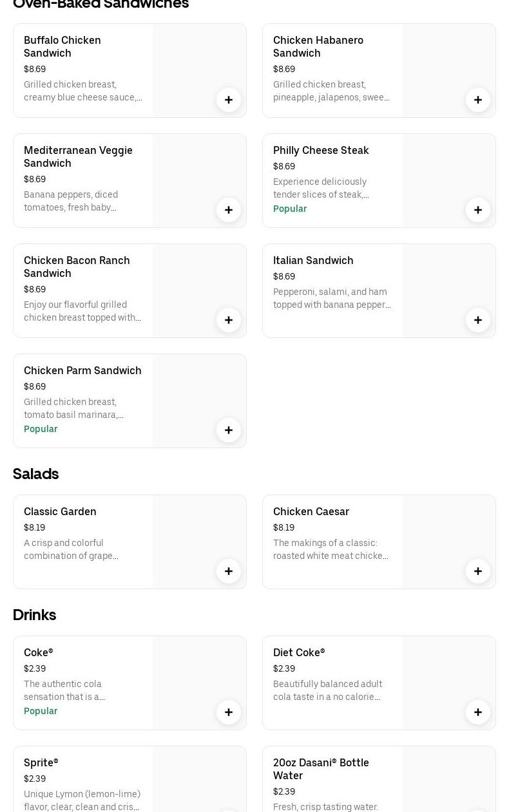Viewport: 518px width, 812px height.
Task: Add Mediterranean Veggie Sandwich with plus icon
Action: pos(229,210)
